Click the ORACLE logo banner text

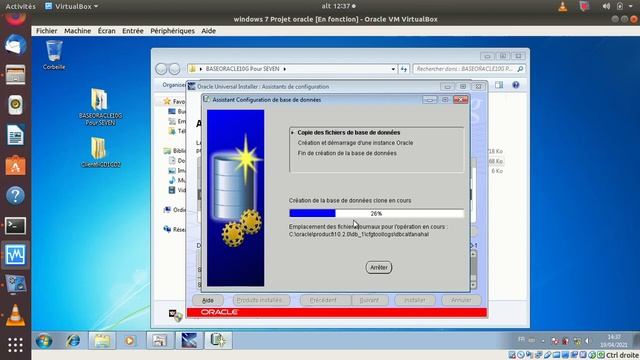click(x=219, y=312)
